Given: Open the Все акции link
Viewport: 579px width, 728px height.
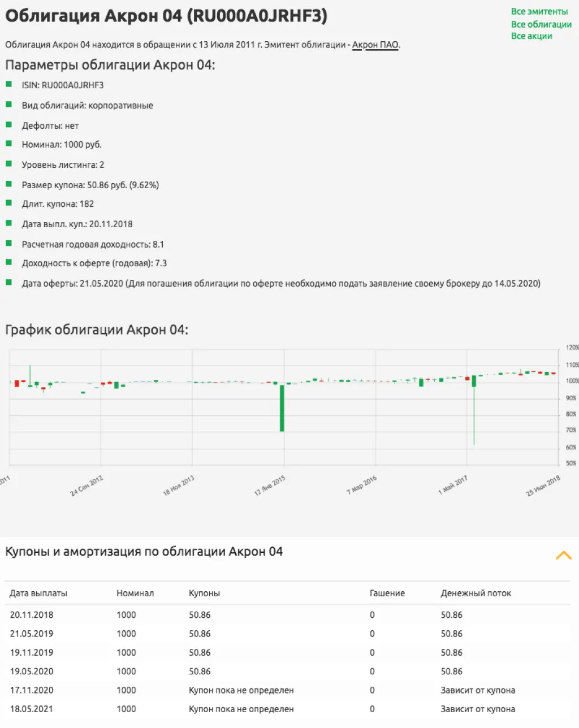Looking at the screenshot, I should pyautogui.click(x=532, y=36).
